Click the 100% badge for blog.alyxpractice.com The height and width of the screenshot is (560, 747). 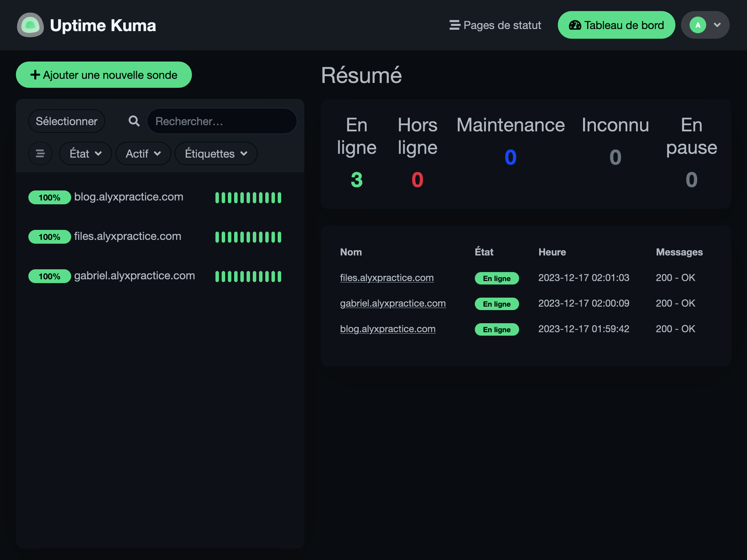click(49, 197)
